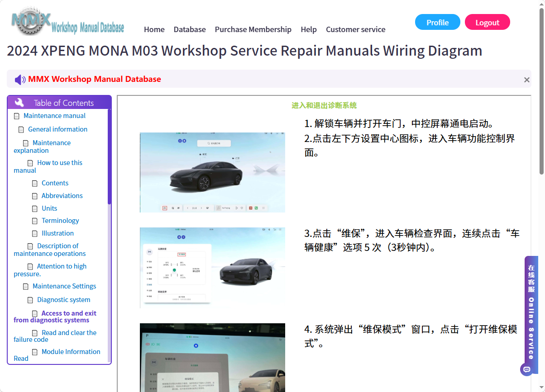
Task: Click the MMX Workshop Manual Database red banner text
Action: click(95, 79)
